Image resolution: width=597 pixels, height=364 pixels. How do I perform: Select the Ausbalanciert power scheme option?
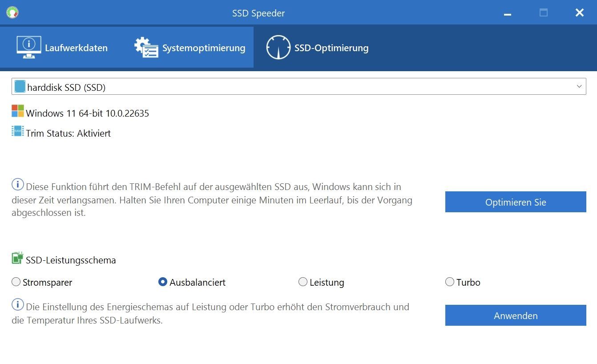pos(163,282)
